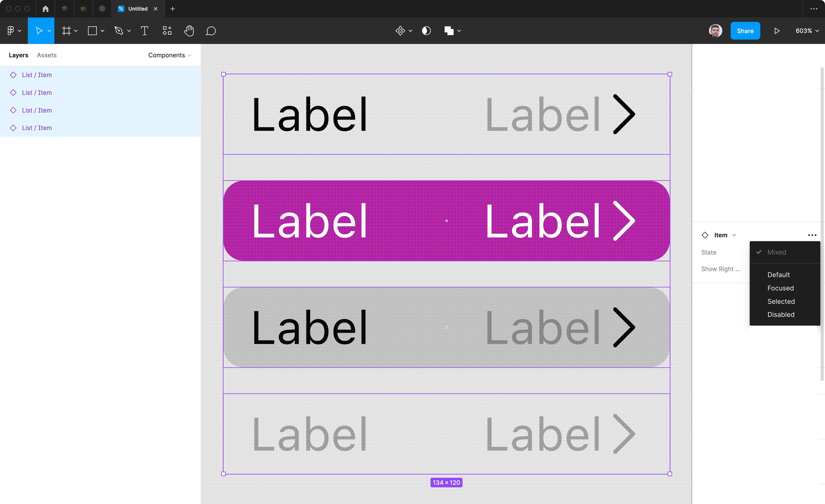Open the Comment tool

(211, 31)
